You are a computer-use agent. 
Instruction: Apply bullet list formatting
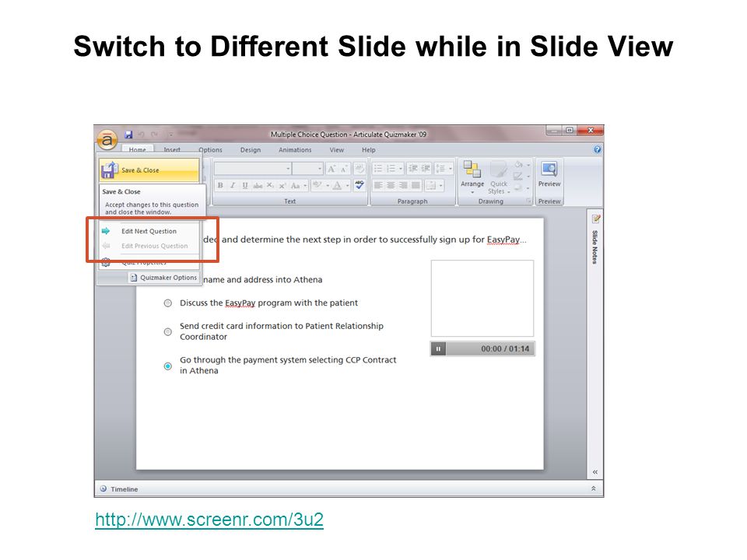coord(378,169)
